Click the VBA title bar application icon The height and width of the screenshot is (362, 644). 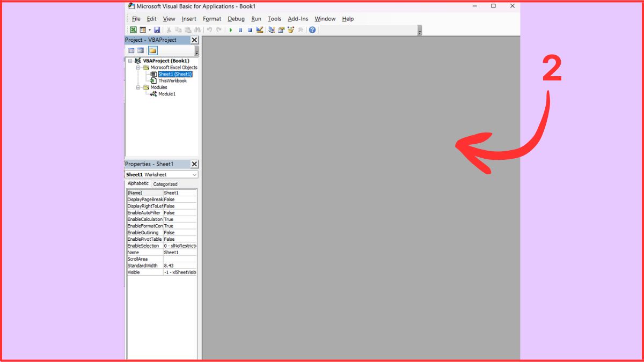click(130, 6)
